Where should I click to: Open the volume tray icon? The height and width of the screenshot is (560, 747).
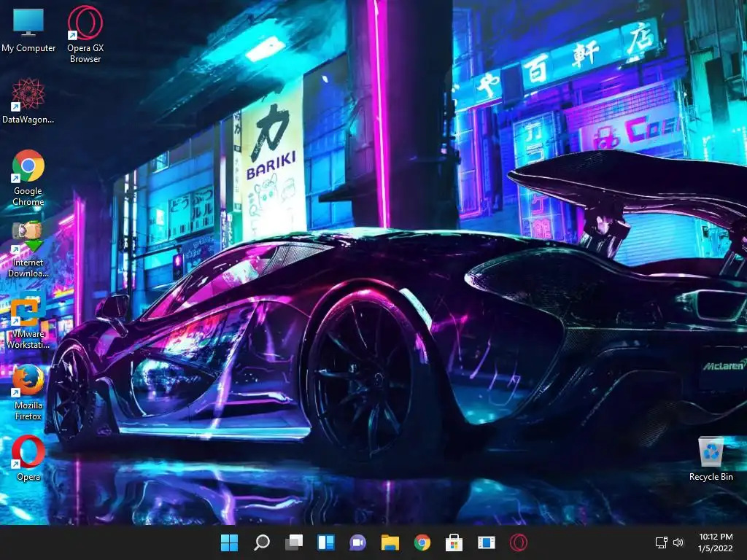coord(678,542)
